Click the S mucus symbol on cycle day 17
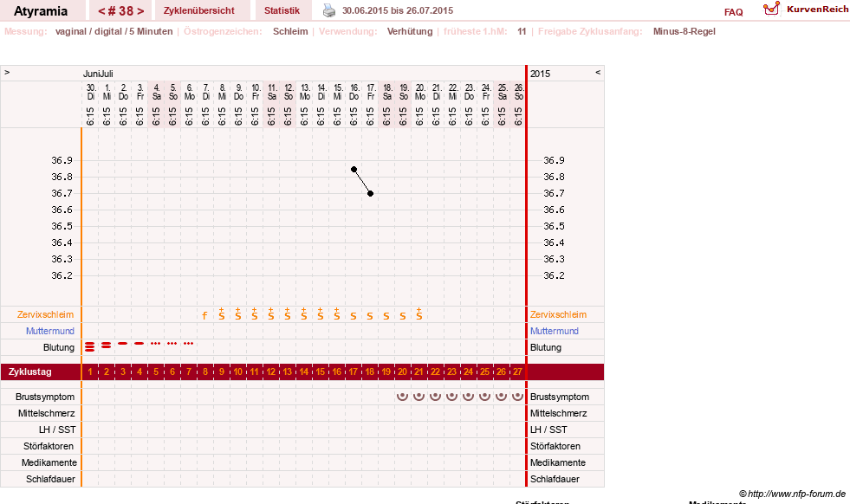Viewport: 850px width, 504px height. (354, 316)
